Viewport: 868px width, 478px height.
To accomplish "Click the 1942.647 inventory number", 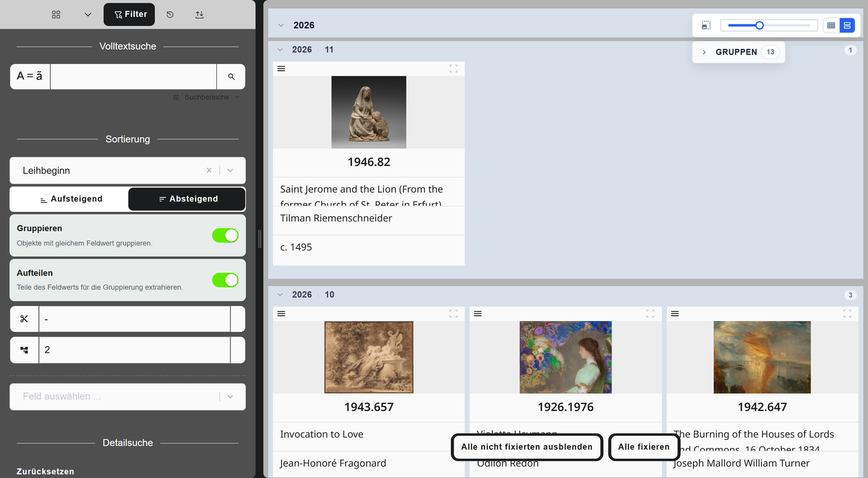I will pyautogui.click(x=762, y=408).
